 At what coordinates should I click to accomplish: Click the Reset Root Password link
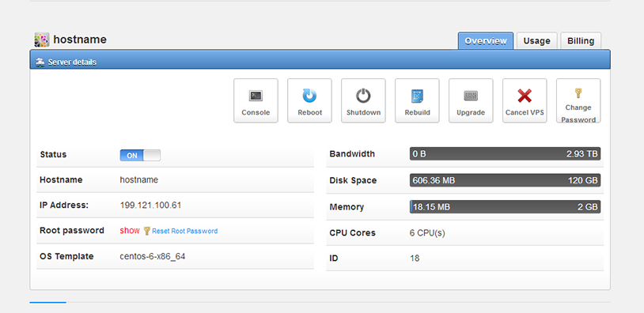pos(185,231)
